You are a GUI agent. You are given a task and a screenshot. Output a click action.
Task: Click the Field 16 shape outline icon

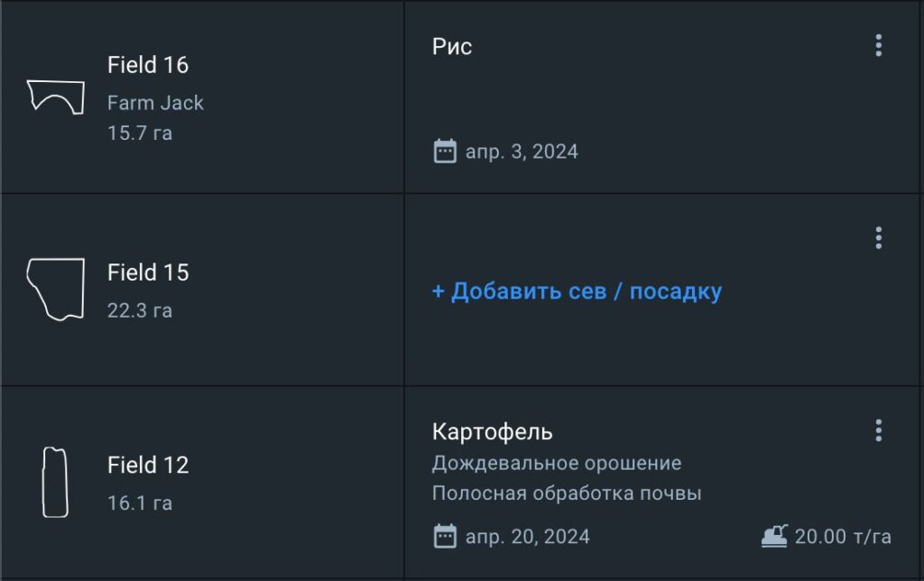pos(55,97)
